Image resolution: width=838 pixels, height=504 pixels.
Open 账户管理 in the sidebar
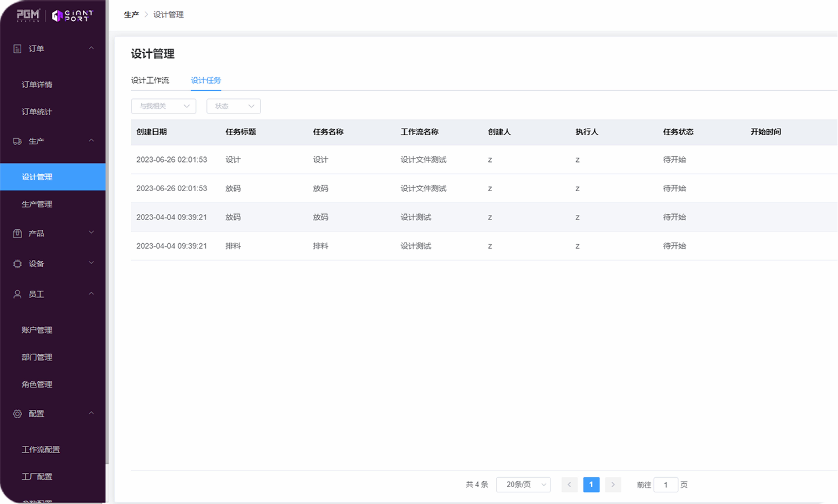pos(37,330)
